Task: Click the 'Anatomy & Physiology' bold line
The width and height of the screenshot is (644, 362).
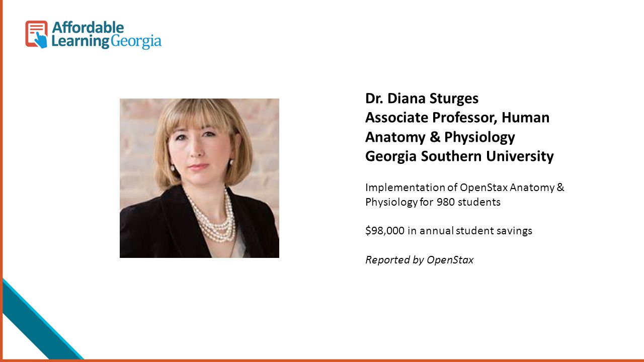Action: [440, 137]
